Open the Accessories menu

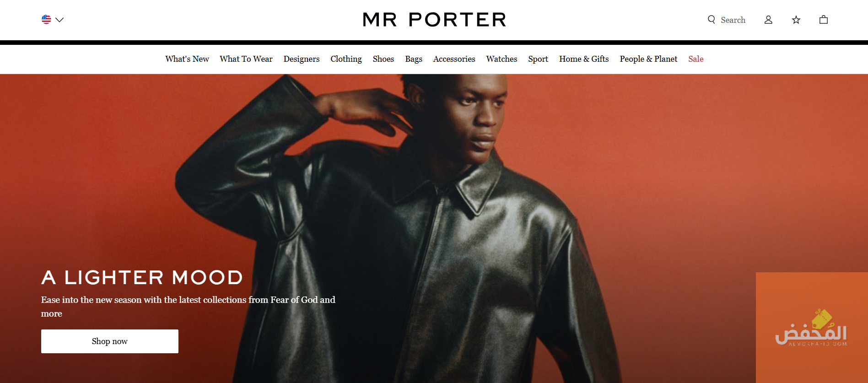tap(454, 59)
